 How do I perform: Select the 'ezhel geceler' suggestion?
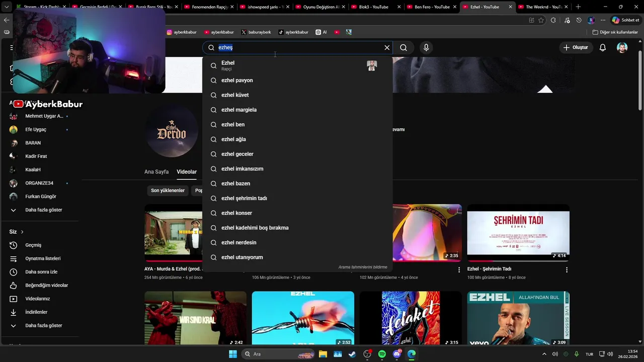point(297,154)
